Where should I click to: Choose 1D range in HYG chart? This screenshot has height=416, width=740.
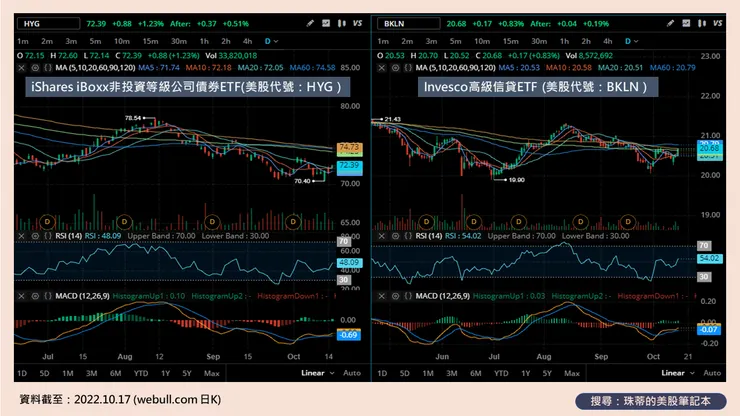(x=22, y=374)
